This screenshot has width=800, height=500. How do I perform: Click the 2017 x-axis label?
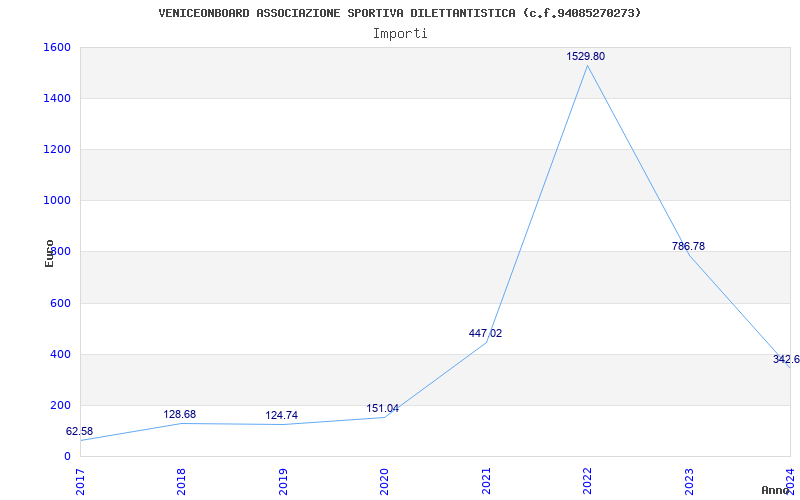pos(80,482)
